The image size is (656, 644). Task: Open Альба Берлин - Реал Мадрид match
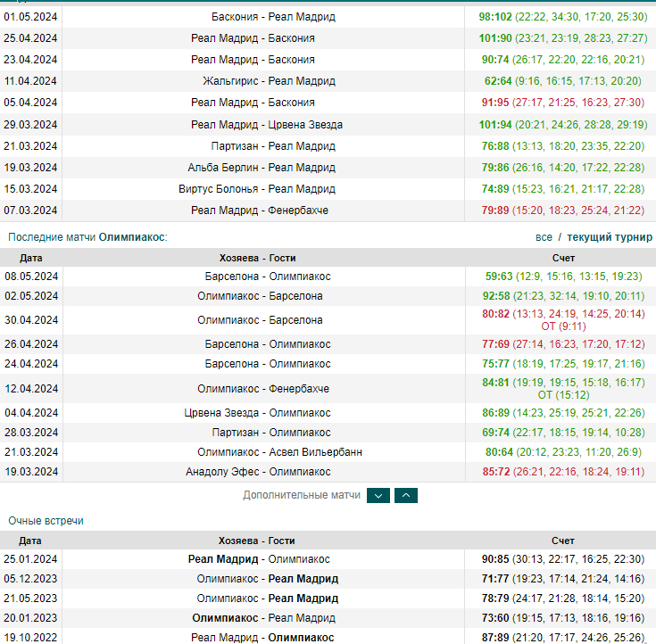click(x=262, y=168)
